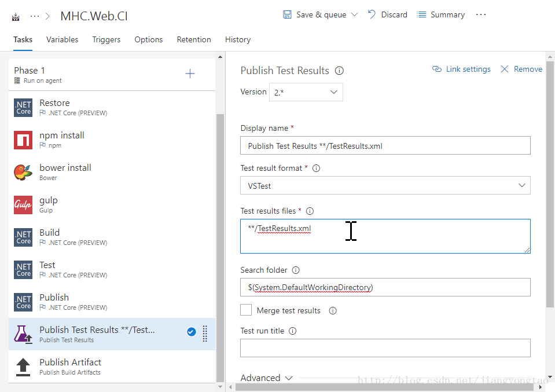Enable Merge test results checkbox

[246, 310]
